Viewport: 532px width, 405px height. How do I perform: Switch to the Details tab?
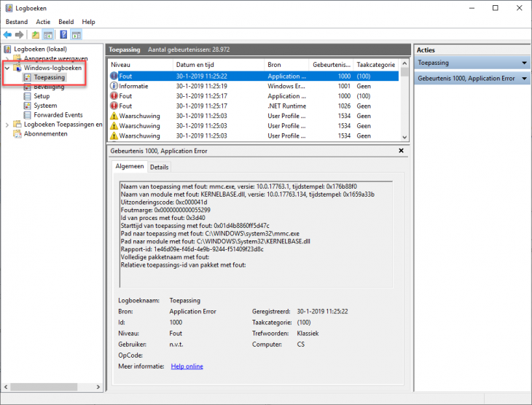pyautogui.click(x=159, y=167)
